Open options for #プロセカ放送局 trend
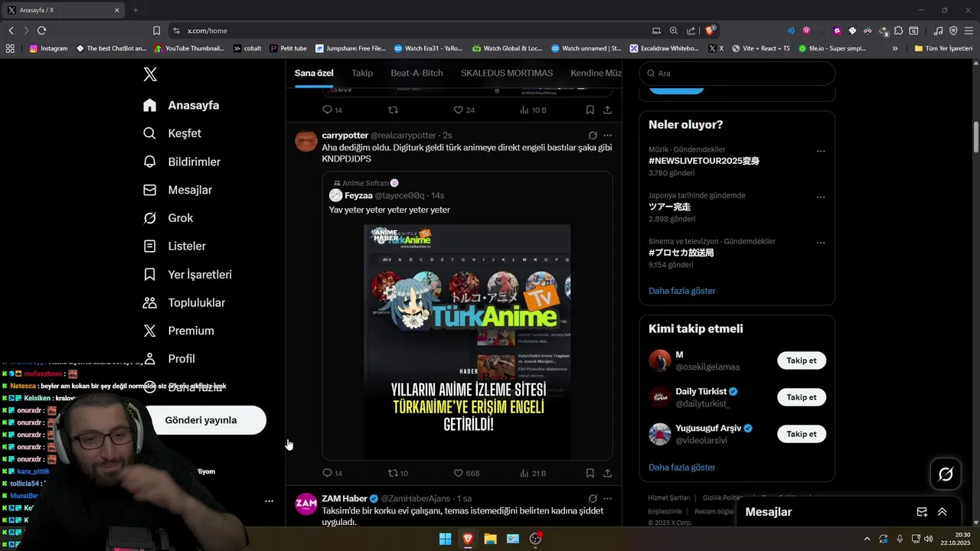This screenshot has width=980, height=551. tap(821, 243)
